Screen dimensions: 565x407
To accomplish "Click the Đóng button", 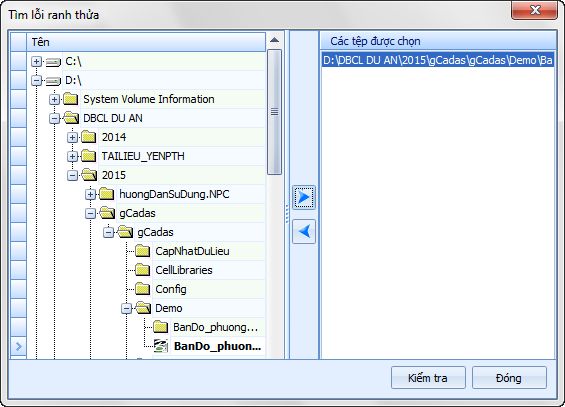I will point(509,378).
